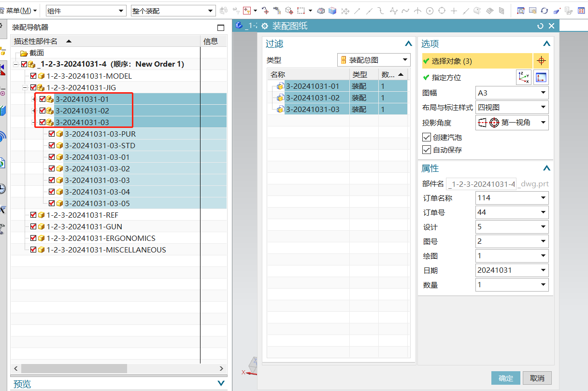Image resolution: width=588 pixels, height=391 pixels.
Task: Click the view section search icon in toolbar
Action: pyautogui.click(x=520, y=11)
